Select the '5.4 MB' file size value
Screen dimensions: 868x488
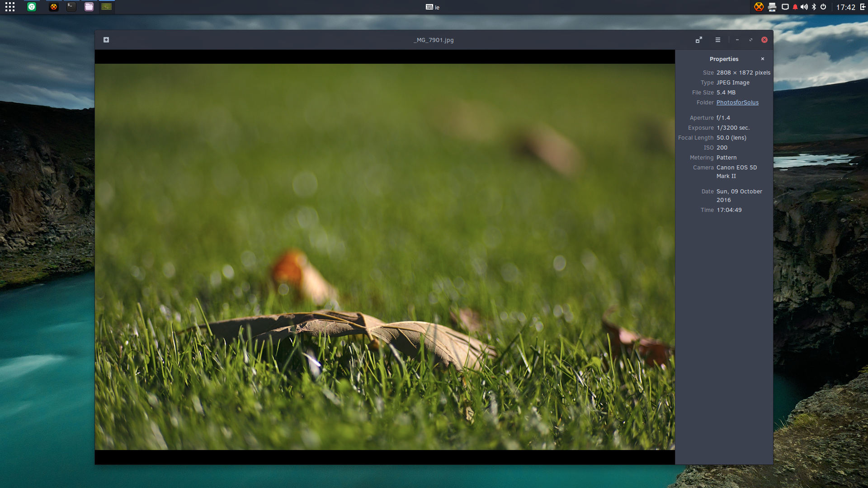point(726,93)
